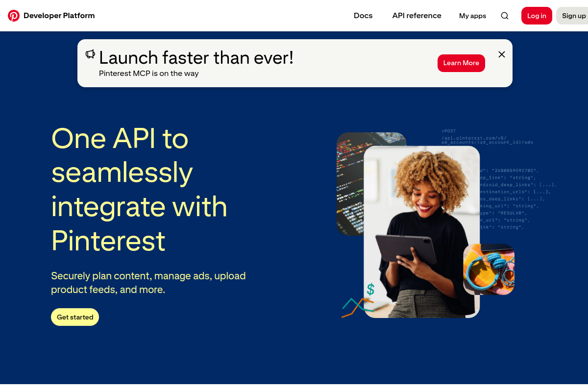Screen dimensions: 588x392
Task: Click the Sign up button
Action: click(572, 16)
